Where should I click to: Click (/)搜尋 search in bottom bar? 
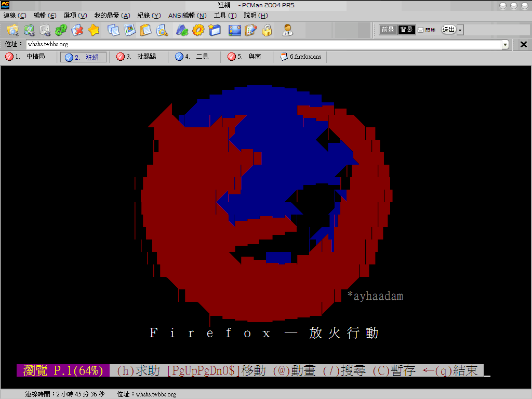click(x=344, y=370)
